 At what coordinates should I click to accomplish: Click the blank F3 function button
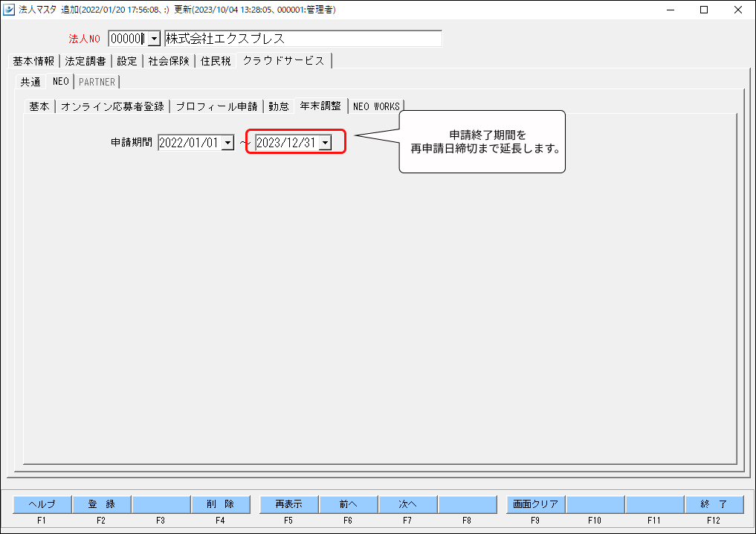161,504
